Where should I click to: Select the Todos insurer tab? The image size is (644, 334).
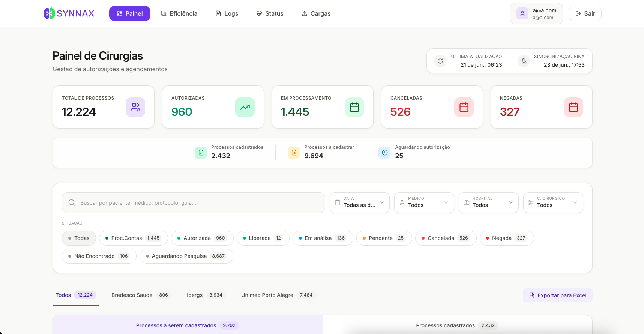coord(76,295)
